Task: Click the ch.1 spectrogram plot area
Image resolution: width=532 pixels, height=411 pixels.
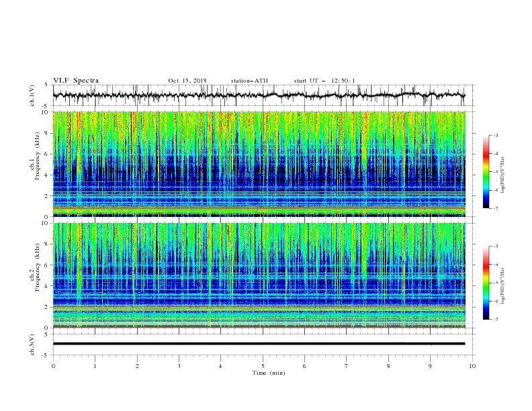Action: [x=259, y=164]
